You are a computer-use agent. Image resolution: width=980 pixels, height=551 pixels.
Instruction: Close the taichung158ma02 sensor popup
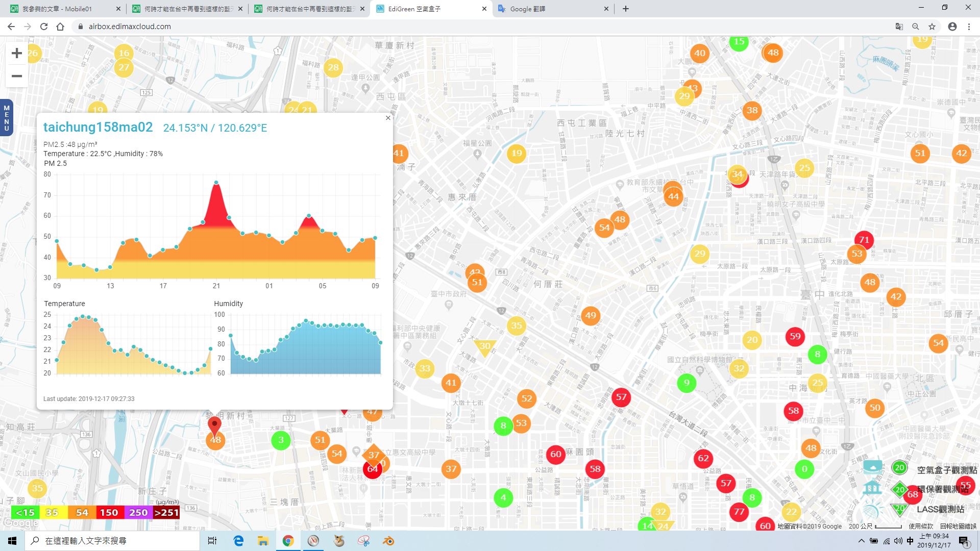point(388,118)
